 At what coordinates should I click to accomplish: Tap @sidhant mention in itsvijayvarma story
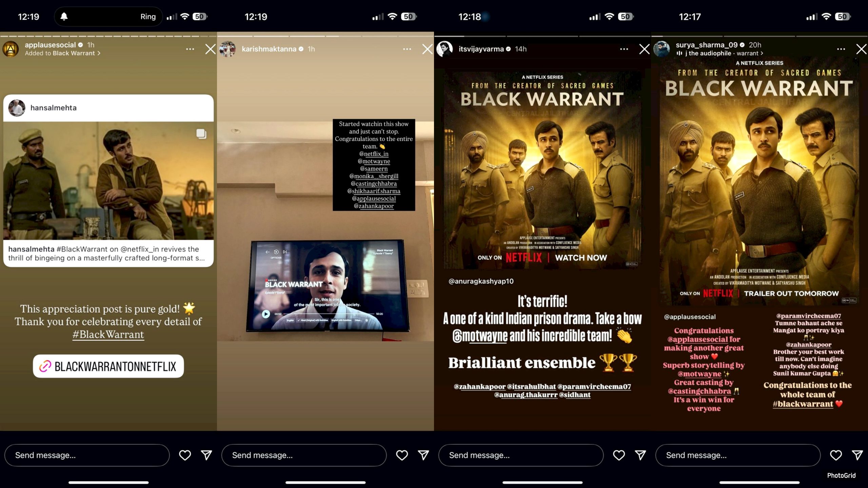tap(575, 395)
